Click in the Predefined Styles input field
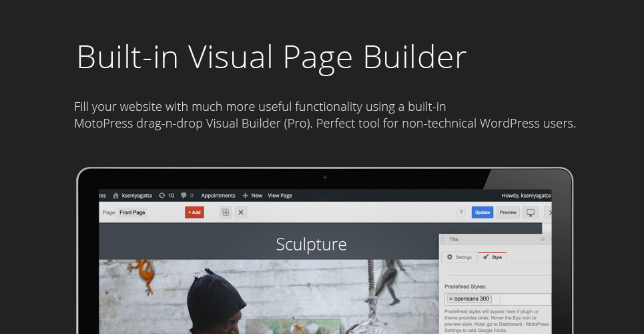Image resolution: width=644 pixels, height=334 pixels. (524, 299)
